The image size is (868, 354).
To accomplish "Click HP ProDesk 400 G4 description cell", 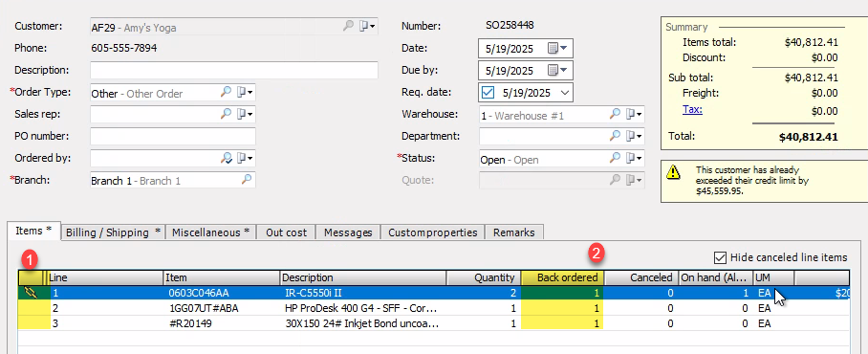I will tap(363, 308).
